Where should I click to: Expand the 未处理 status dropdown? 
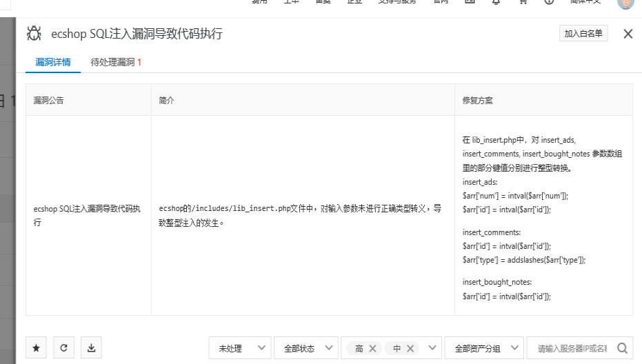click(x=239, y=348)
